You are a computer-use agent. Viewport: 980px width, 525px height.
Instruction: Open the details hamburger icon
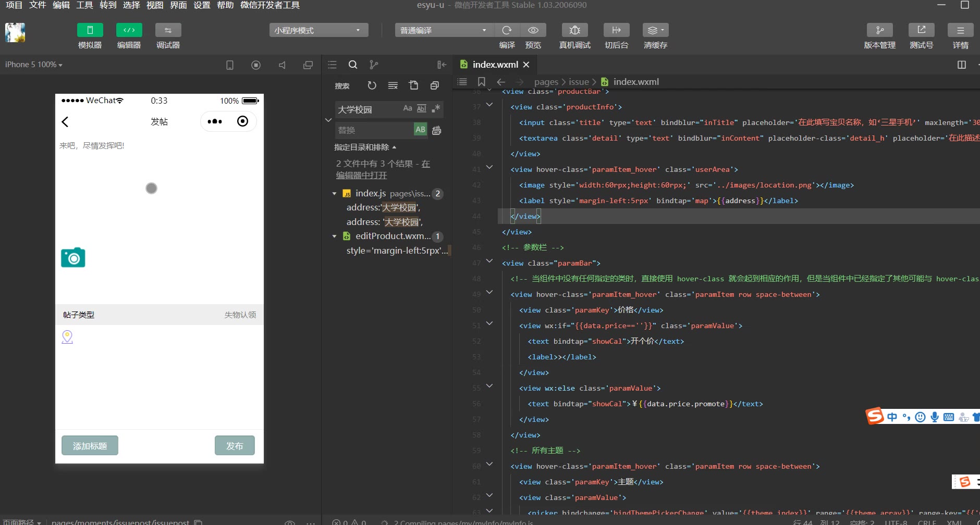[x=960, y=30]
